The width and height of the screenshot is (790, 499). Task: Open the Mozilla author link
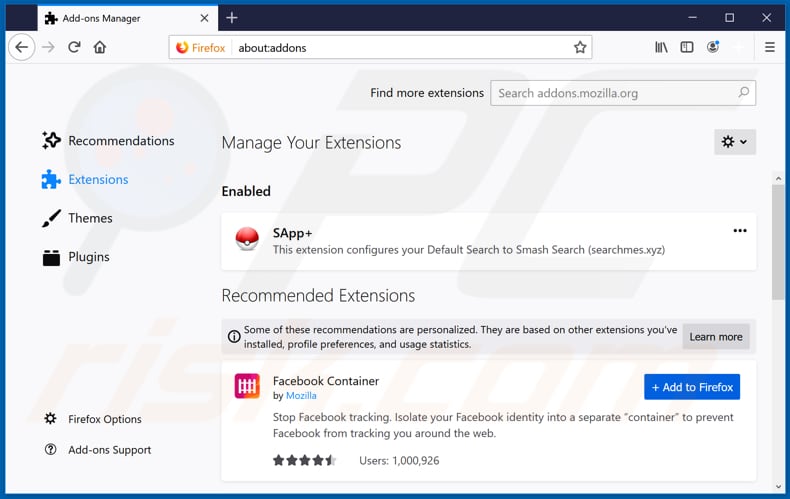[x=301, y=396]
